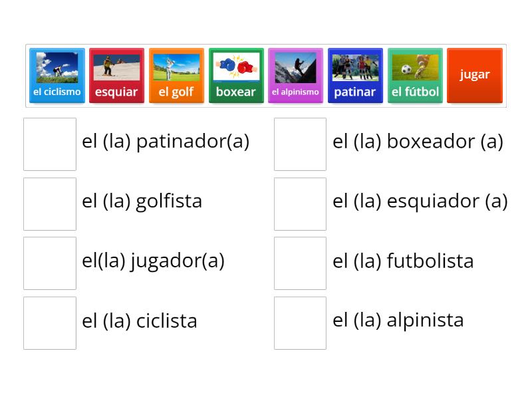
Task: Click the answer box beside el (la) boxeador (a)
Action: 300,142
